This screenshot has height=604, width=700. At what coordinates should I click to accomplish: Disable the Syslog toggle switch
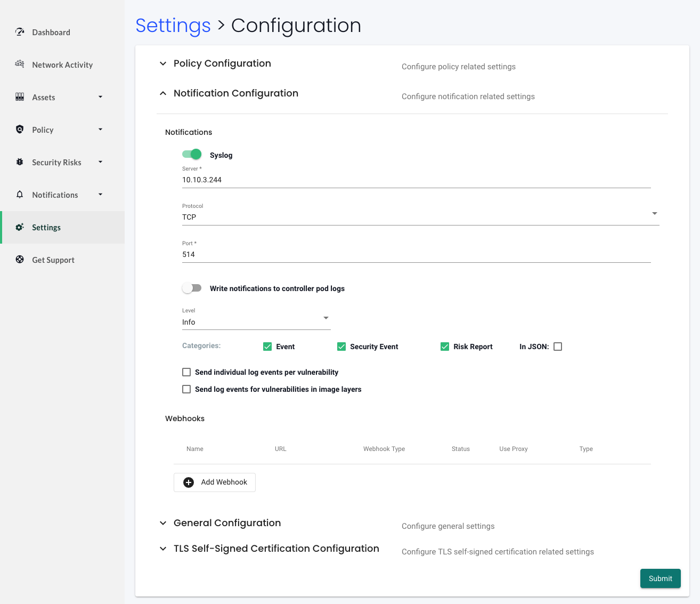tap(192, 155)
